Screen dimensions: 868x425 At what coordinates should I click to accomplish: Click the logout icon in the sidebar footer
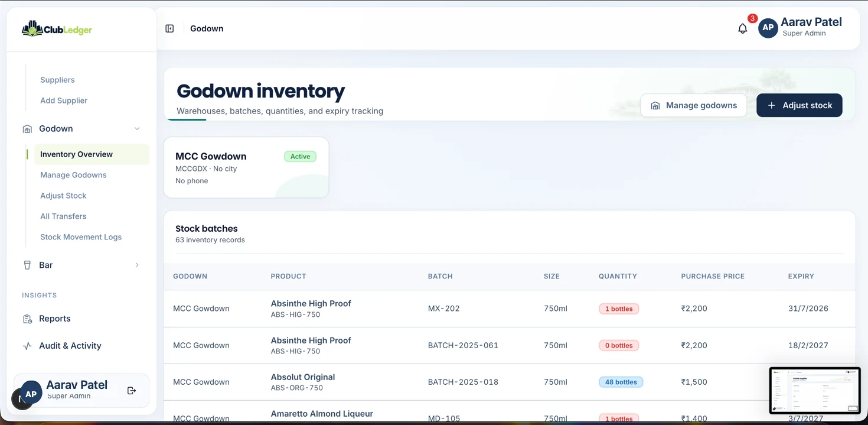(x=132, y=391)
